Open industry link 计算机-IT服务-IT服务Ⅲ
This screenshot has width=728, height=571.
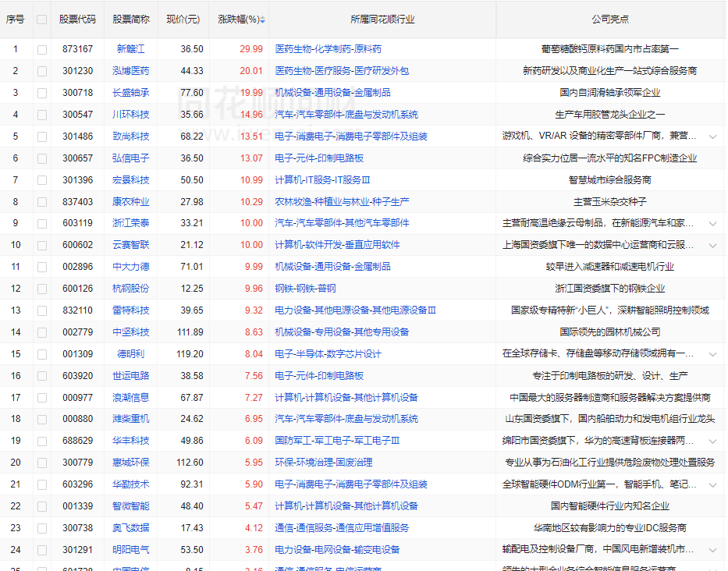tap(322, 179)
